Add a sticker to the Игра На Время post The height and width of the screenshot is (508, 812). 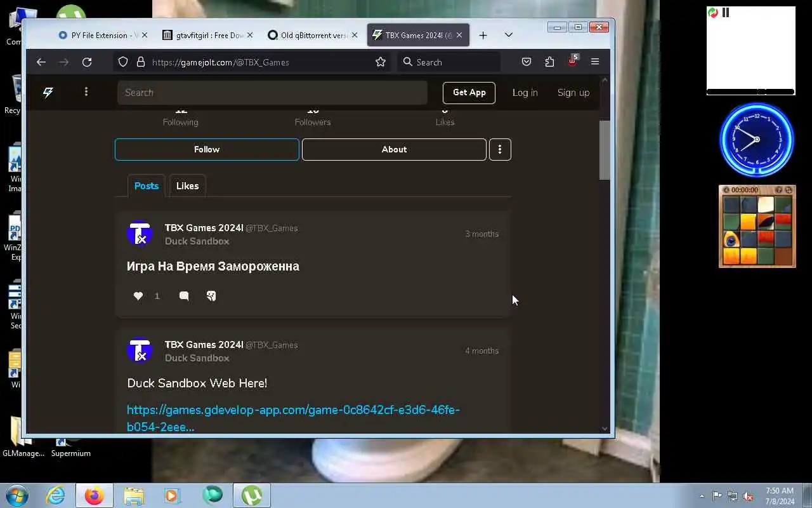click(211, 296)
